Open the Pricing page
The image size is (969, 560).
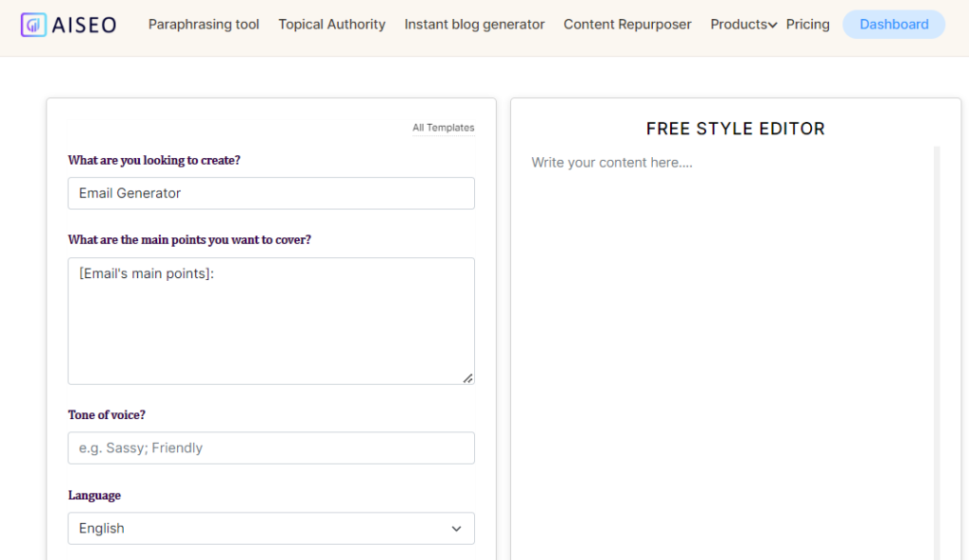(807, 25)
